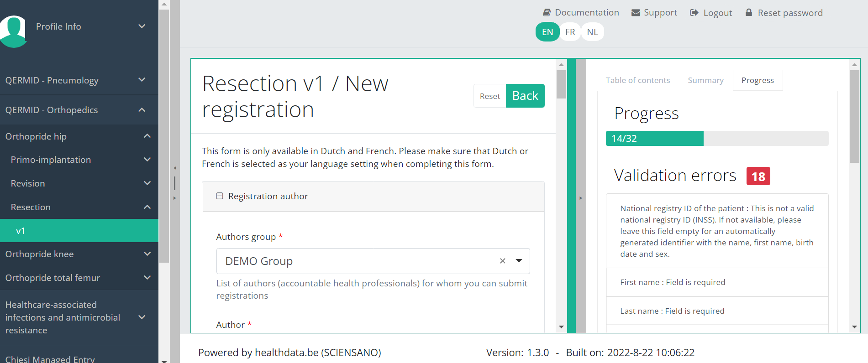Click the user profile avatar icon
Image resolution: width=868 pixels, height=363 pixels.
pos(14,30)
